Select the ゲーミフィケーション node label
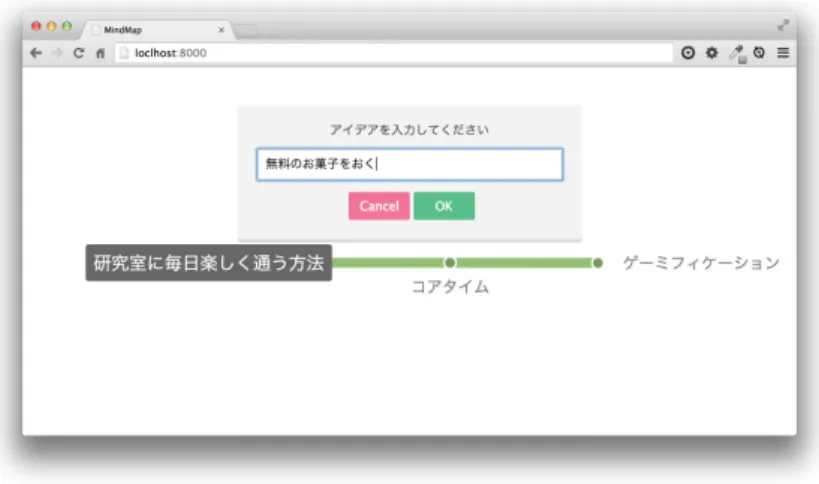819x484 pixels. click(x=701, y=263)
